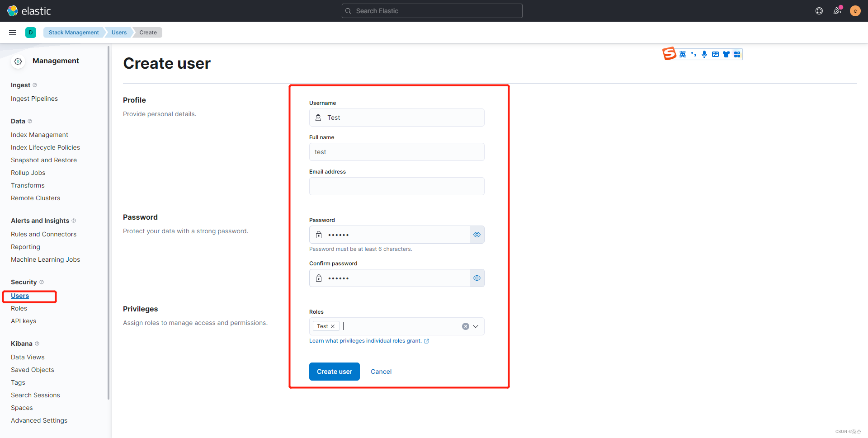Focus the Search Elastic field
Viewport: 868px width, 438px height.
click(x=432, y=11)
